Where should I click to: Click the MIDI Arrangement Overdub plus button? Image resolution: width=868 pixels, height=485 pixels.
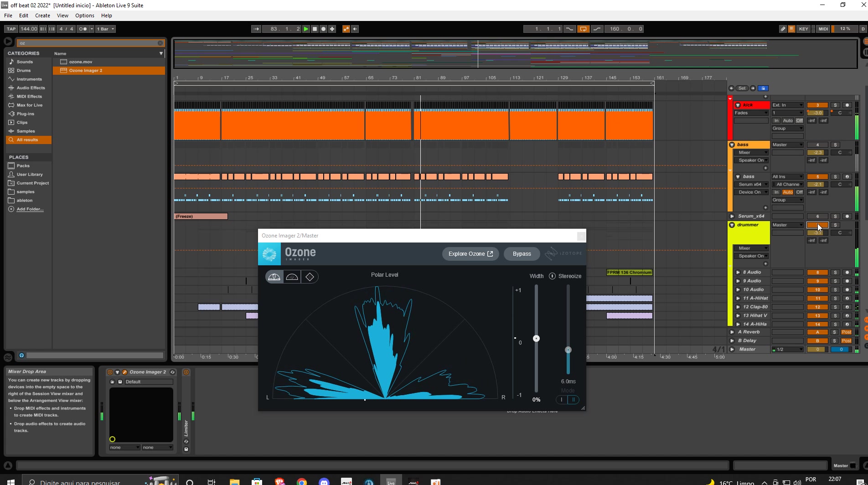point(332,29)
